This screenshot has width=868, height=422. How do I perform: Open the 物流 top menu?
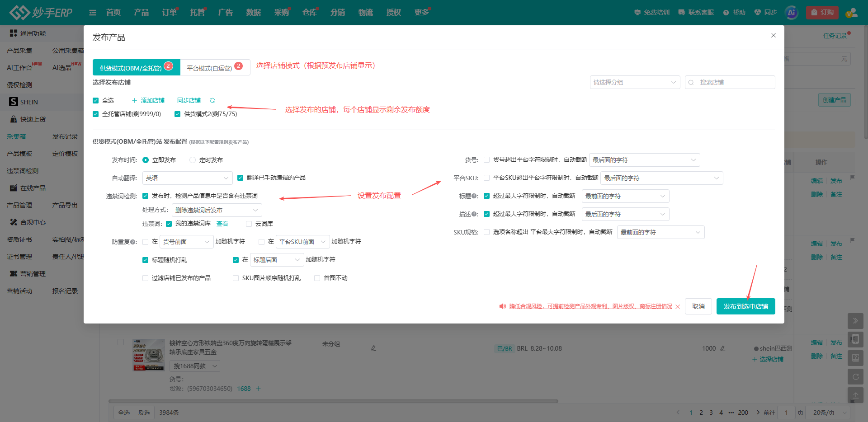[365, 13]
